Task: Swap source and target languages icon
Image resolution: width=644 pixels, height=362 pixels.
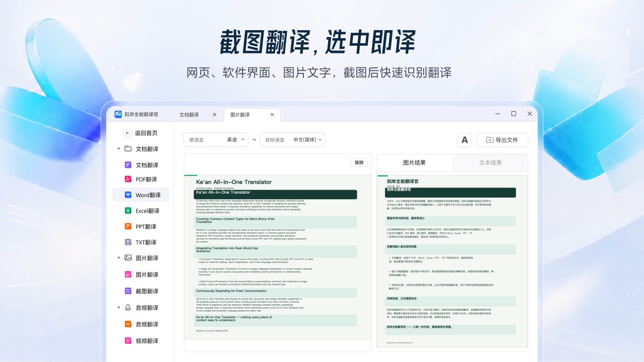Action: (x=254, y=140)
